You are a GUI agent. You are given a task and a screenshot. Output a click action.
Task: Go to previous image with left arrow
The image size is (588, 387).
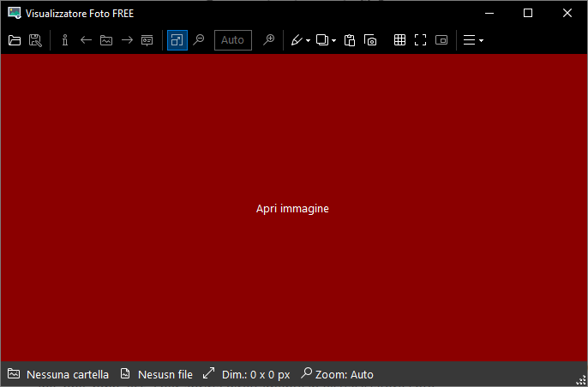click(x=86, y=40)
